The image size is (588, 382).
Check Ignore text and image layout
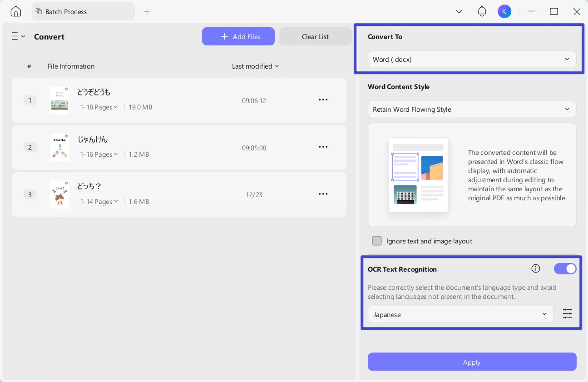coord(377,241)
